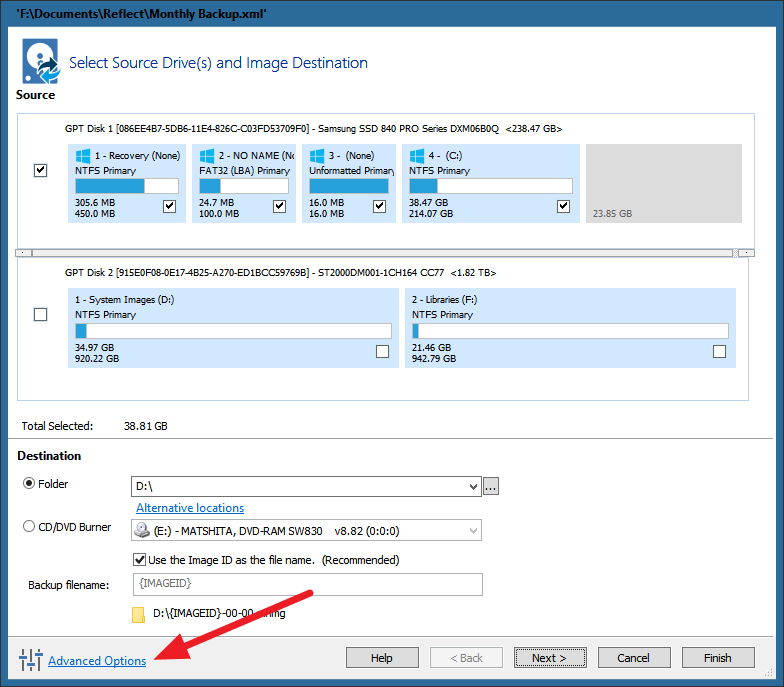Image resolution: width=784 pixels, height=687 pixels.
Task: Click 'Select Source Drive(s) and Image Destination' heading
Action: (x=218, y=63)
